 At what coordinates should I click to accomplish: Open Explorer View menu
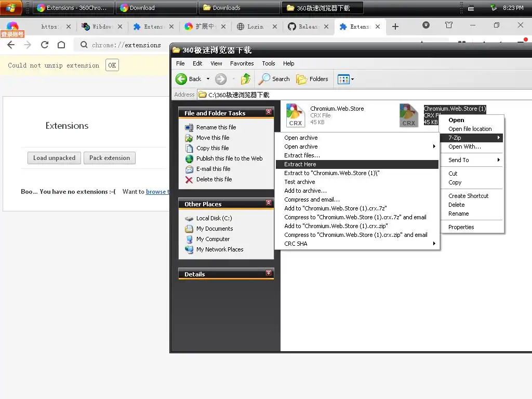pyautogui.click(x=216, y=63)
